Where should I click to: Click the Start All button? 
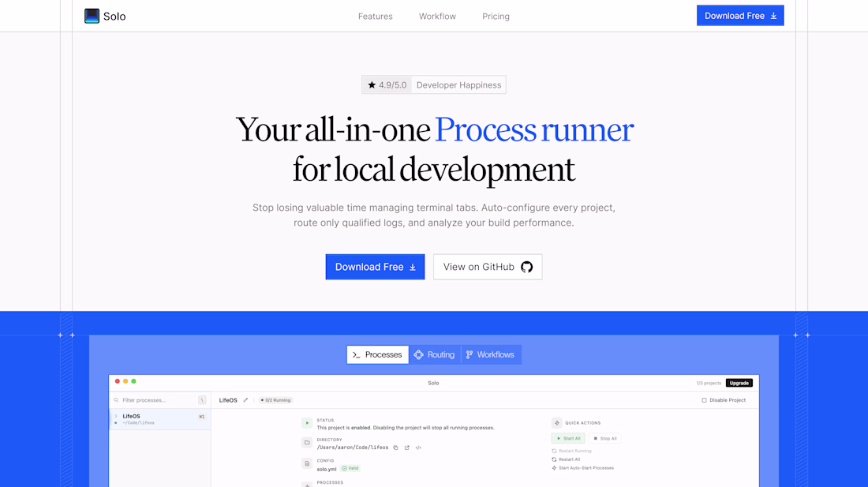[568, 438]
